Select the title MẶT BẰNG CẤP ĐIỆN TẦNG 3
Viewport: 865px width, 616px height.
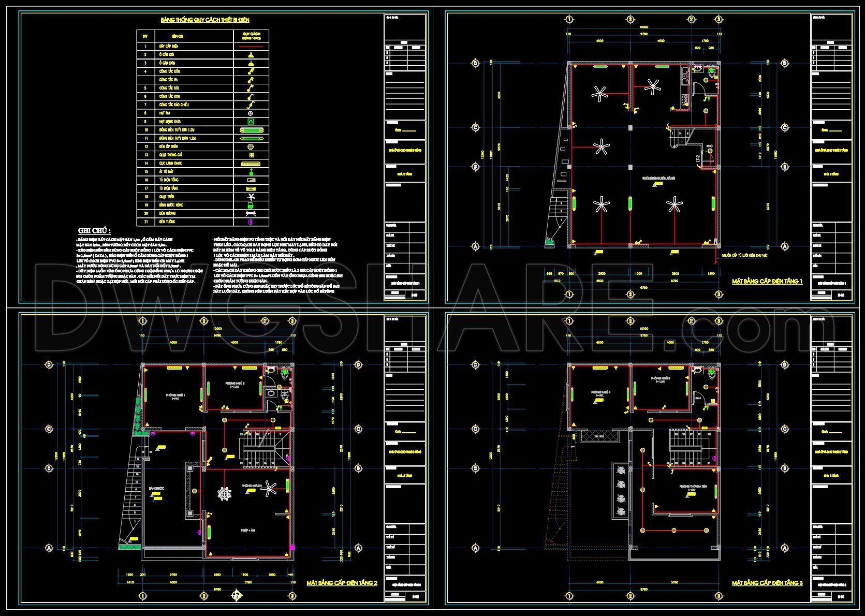coord(767,583)
